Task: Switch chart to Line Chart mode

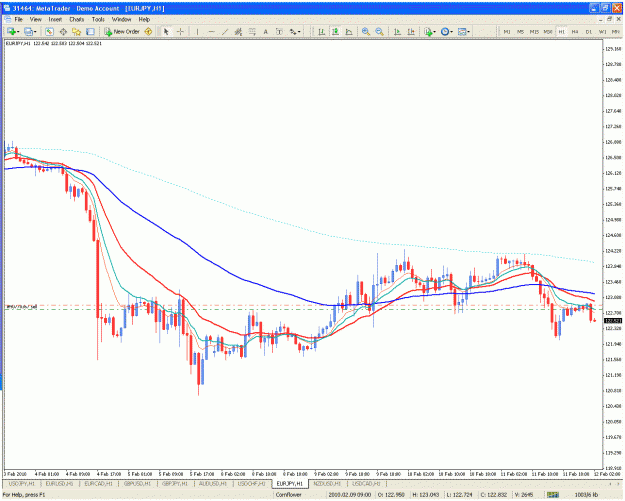Action: pyautogui.click(x=349, y=31)
